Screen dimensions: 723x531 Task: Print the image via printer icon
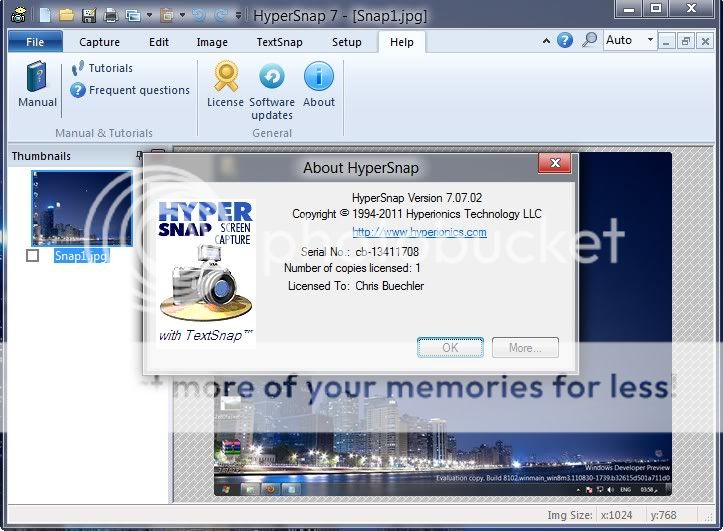(111, 16)
